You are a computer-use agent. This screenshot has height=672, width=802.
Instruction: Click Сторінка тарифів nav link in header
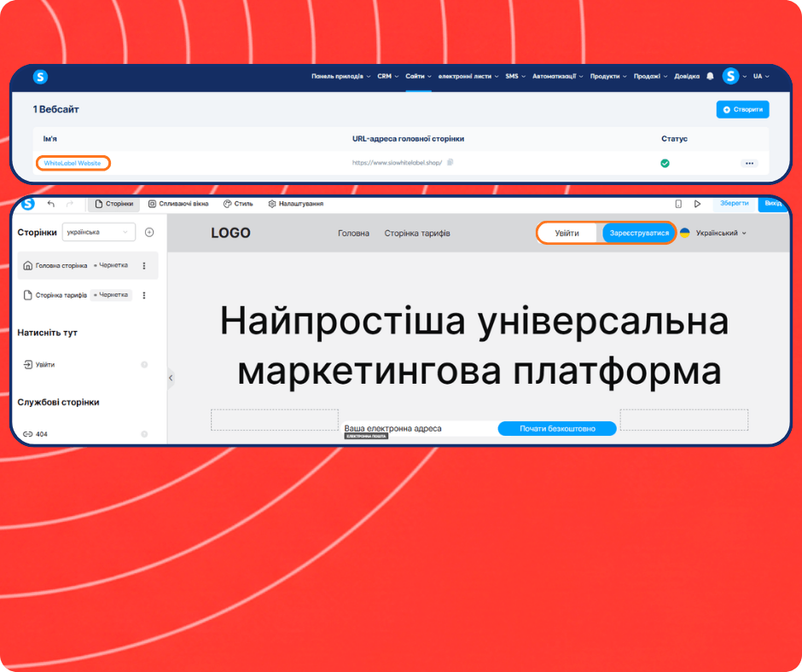(x=417, y=233)
